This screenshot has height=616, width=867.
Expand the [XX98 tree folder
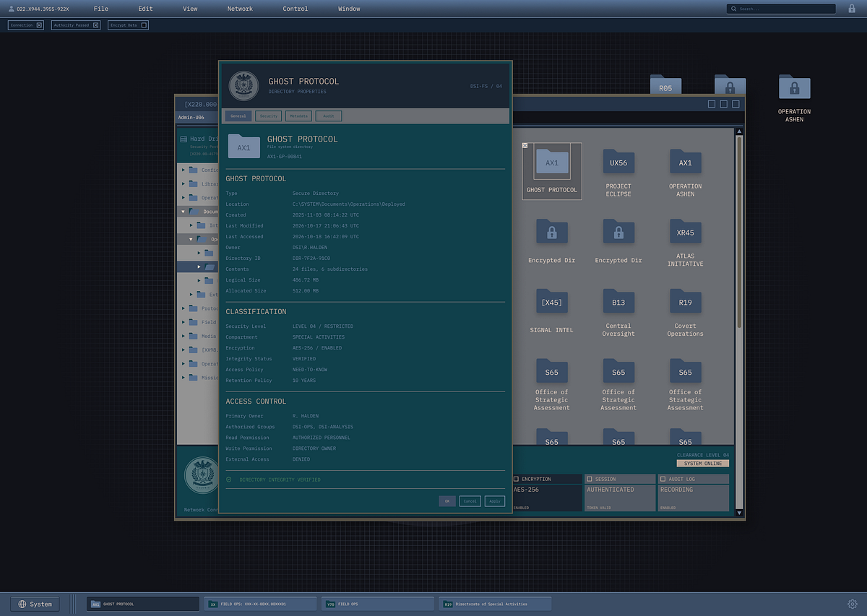184,350
